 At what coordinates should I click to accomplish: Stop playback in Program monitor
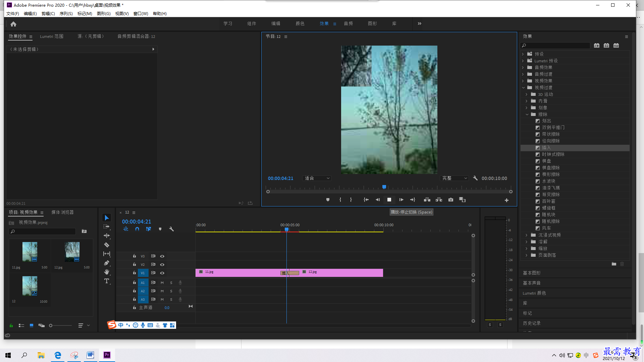pos(389,200)
